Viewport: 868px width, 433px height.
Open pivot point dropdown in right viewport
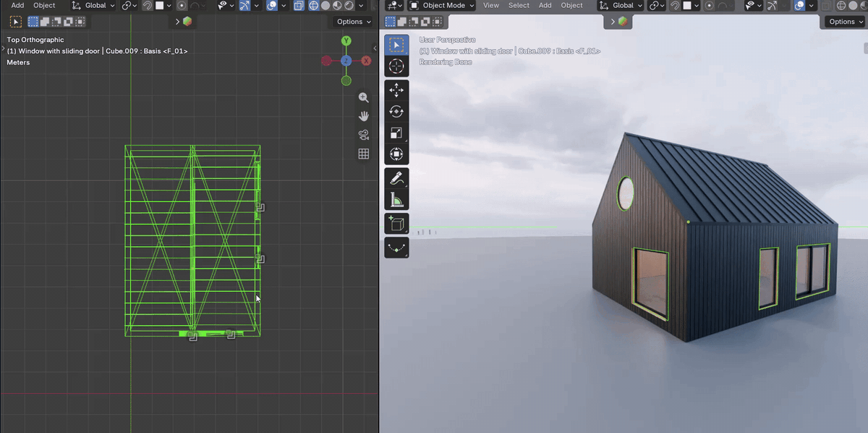[657, 5]
